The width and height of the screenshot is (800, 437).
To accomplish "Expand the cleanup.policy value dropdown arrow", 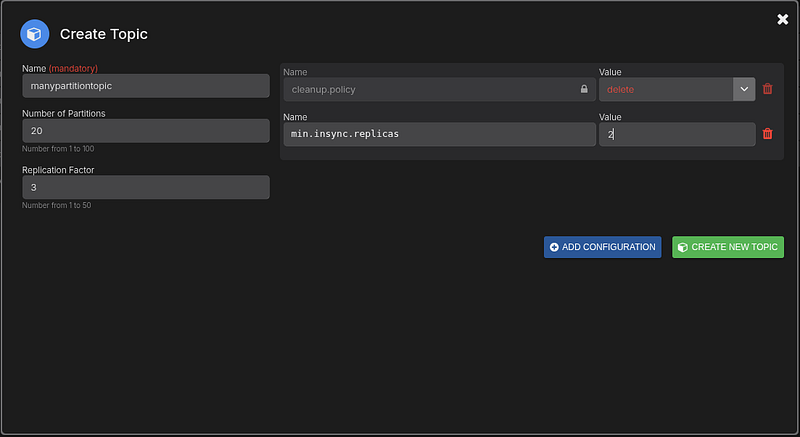I will click(743, 89).
